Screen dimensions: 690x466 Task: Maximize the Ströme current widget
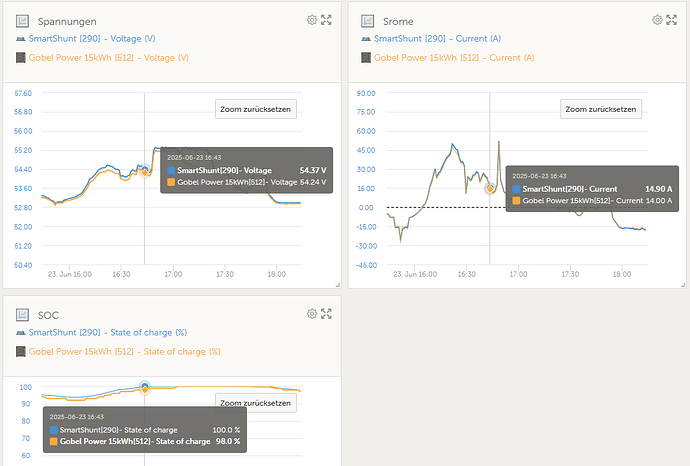(671, 20)
